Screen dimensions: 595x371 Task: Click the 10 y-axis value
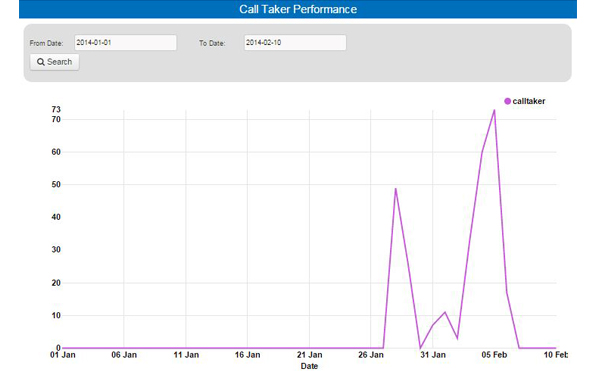pyautogui.click(x=56, y=315)
